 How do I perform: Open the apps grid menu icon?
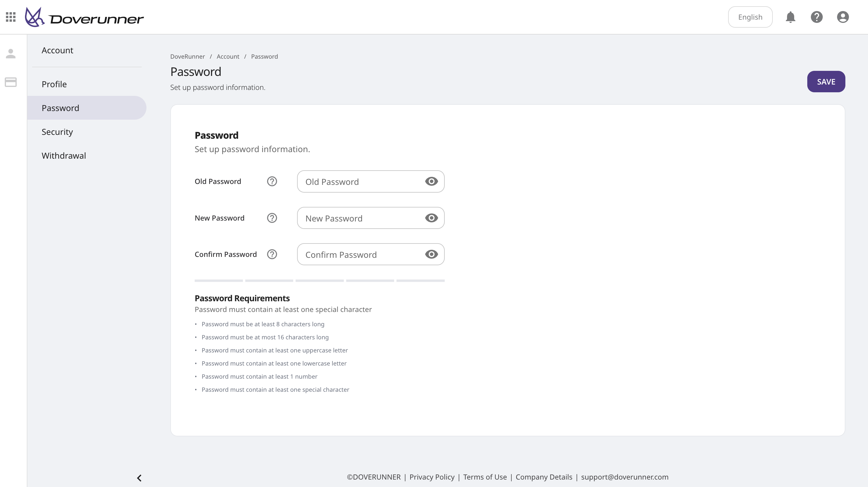click(11, 17)
